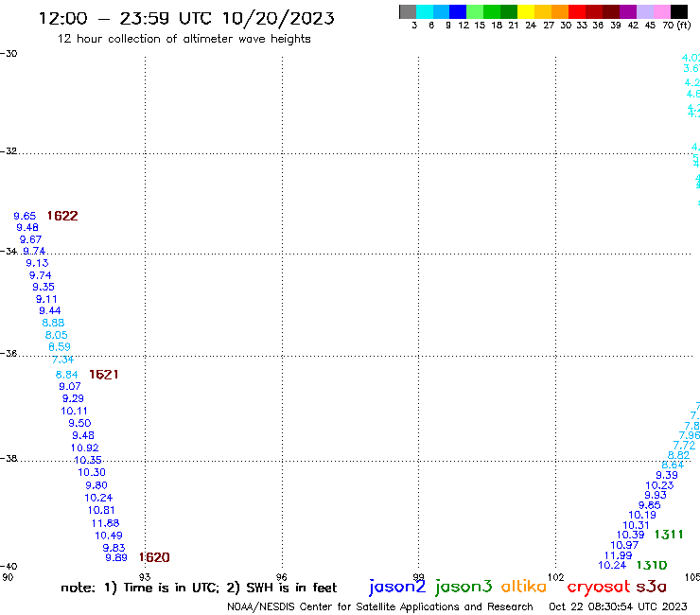
Task: Click the 's3a' satellite legend label
Action: click(652, 587)
